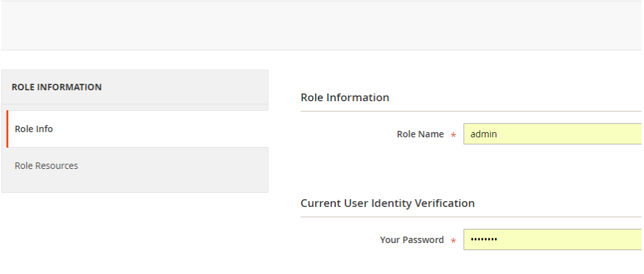Screen dimensions: 644x274
Task: Place cursor on the 'admin' text
Action: (x=483, y=134)
